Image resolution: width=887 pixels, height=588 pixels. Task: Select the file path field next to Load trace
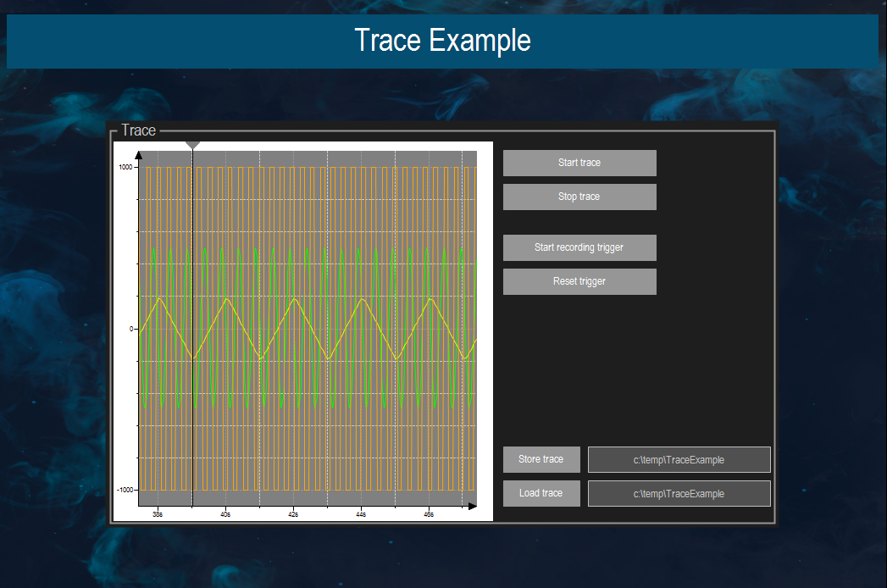click(679, 493)
